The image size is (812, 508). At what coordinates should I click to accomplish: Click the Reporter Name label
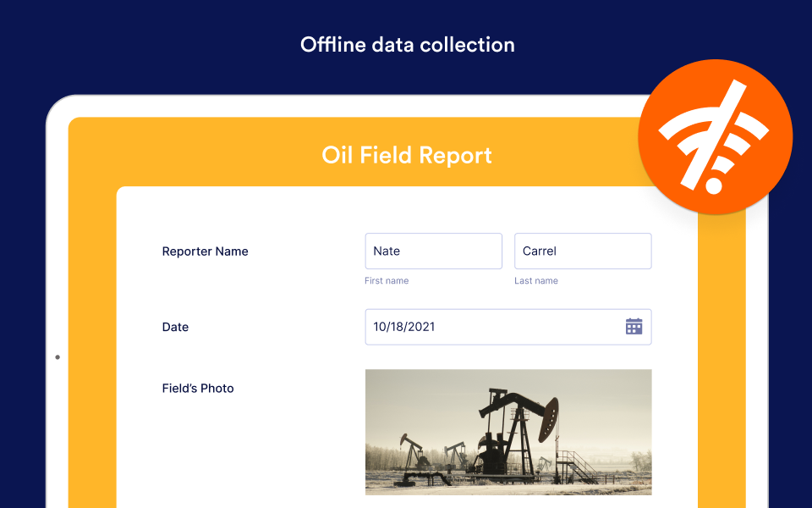tap(205, 251)
